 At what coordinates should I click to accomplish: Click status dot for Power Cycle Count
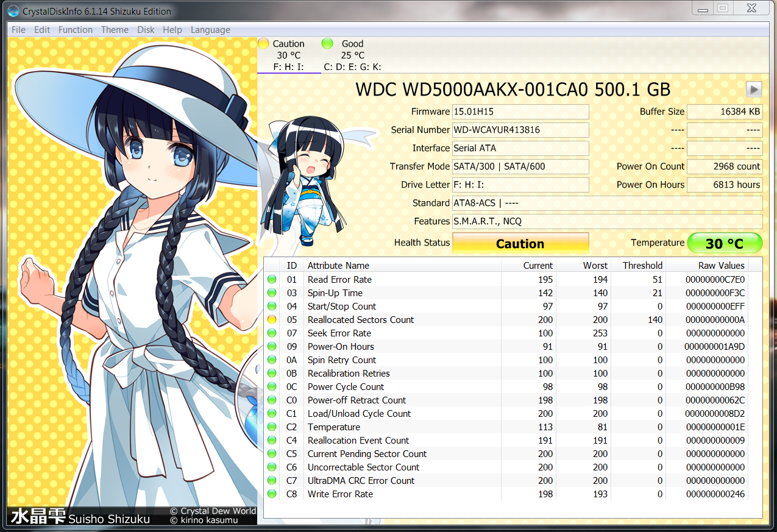pos(272,387)
